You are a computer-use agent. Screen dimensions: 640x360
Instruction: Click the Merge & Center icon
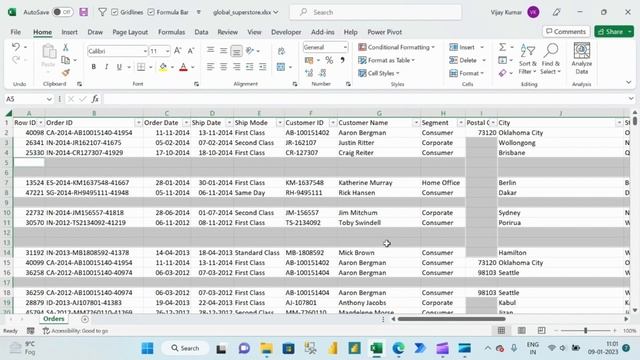pyautogui.click(x=281, y=67)
